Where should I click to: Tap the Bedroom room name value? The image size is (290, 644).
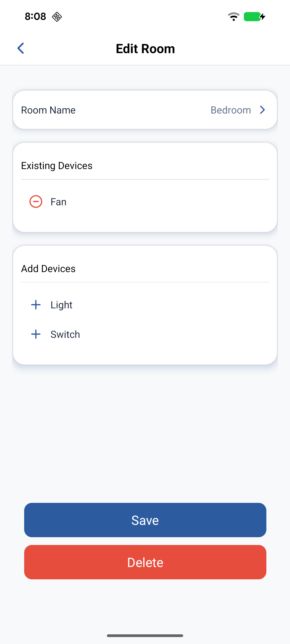point(231,110)
